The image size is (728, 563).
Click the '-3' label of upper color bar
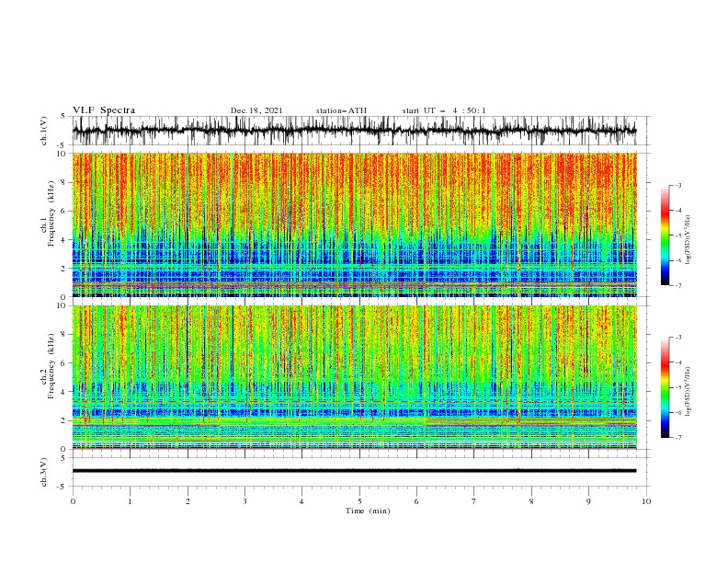677,185
